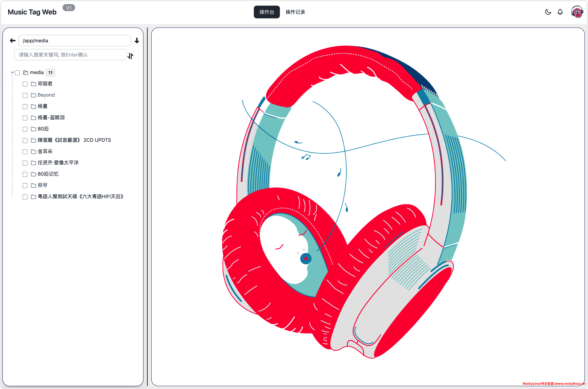
Task: Click the Beyond folder icon
Action: [33, 95]
